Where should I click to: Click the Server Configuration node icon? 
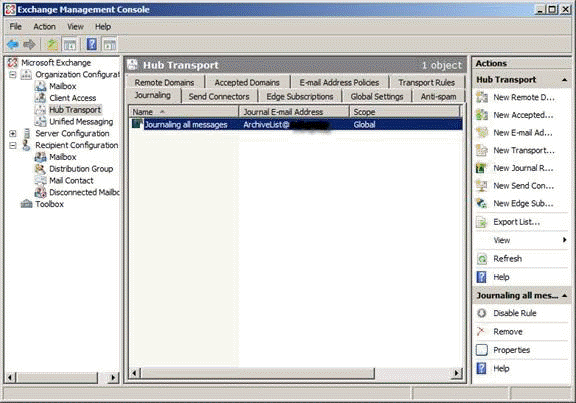tap(26, 133)
